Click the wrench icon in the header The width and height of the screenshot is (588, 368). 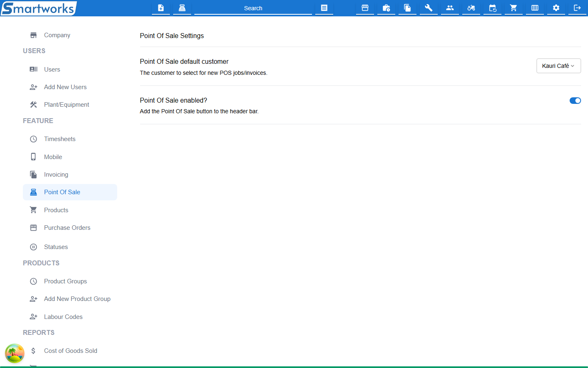coord(429,8)
